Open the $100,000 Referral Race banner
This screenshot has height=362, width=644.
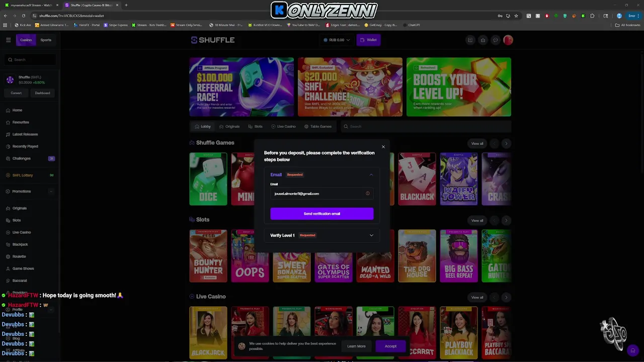pos(242,87)
